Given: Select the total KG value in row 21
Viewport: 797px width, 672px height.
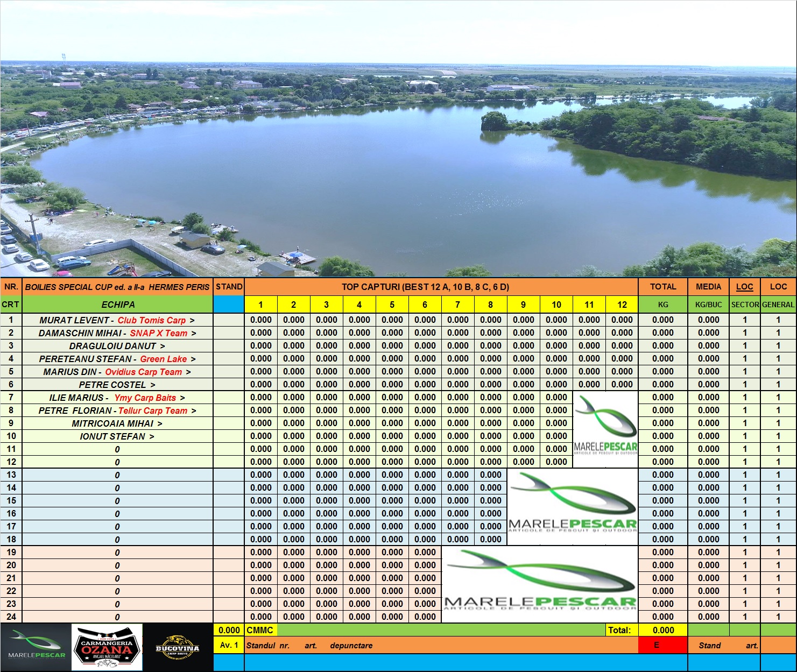Looking at the screenshot, I should [x=663, y=578].
